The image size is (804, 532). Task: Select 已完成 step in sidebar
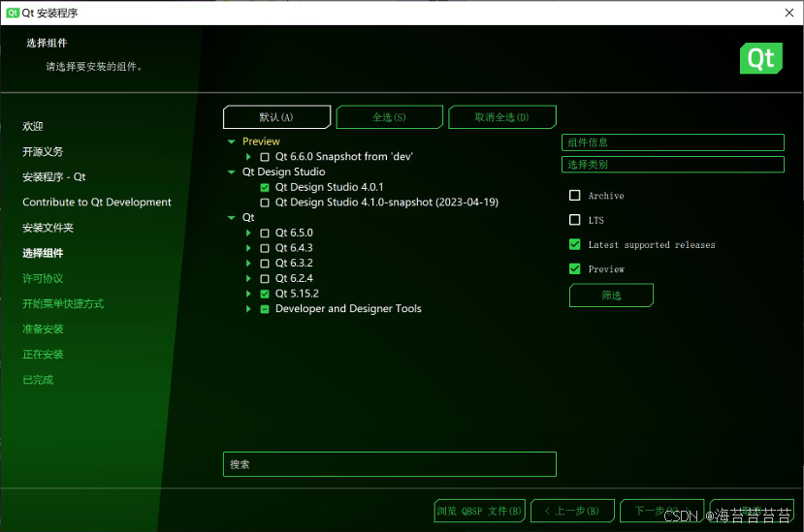(x=38, y=380)
